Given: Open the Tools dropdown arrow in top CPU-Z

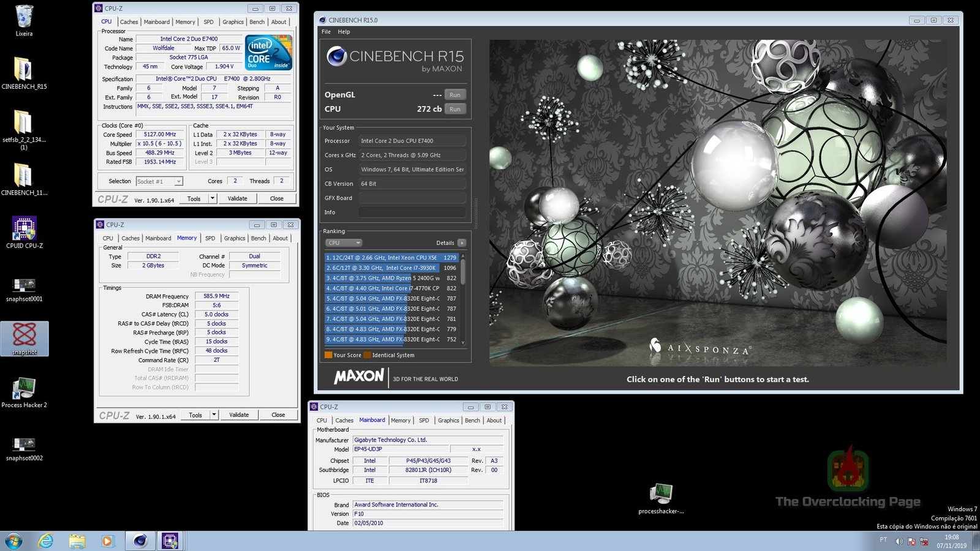Looking at the screenshot, I should click(x=213, y=198).
